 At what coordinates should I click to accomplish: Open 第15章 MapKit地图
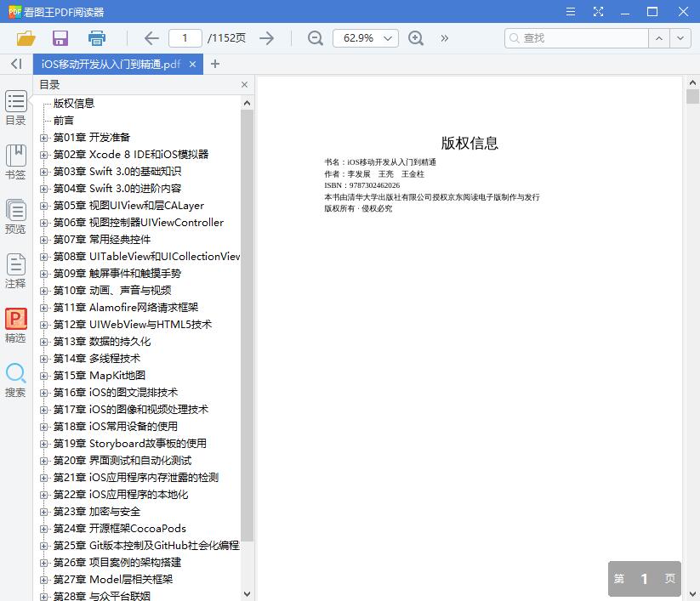click(x=100, y=375)
